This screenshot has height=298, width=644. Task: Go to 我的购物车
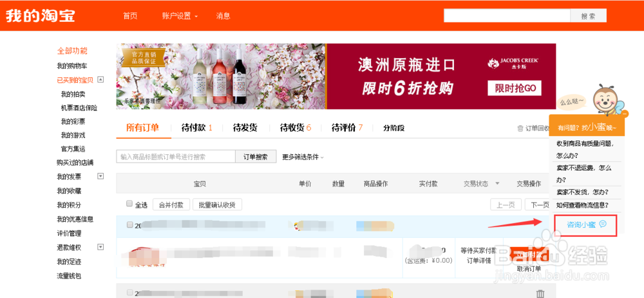tap(72, 66)
